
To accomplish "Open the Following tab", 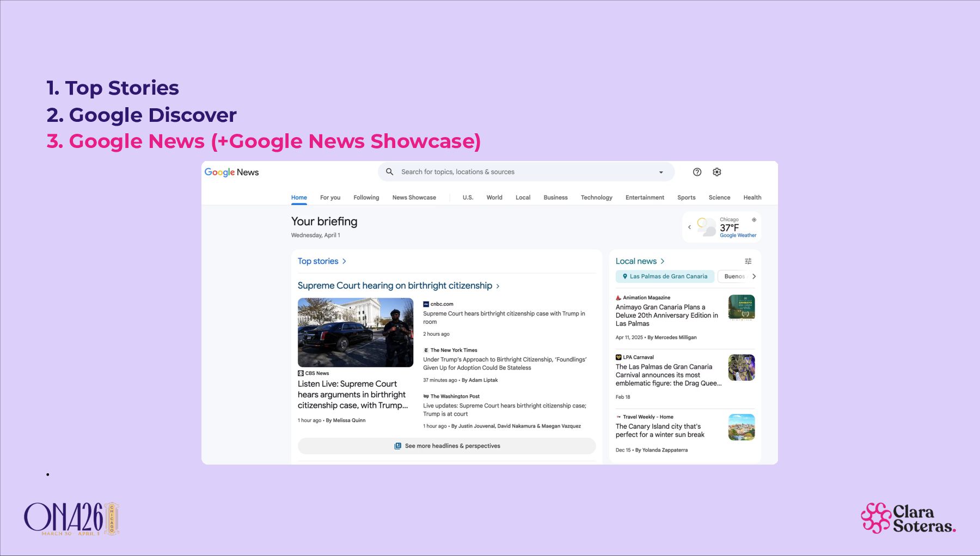I will pos(366,197).
